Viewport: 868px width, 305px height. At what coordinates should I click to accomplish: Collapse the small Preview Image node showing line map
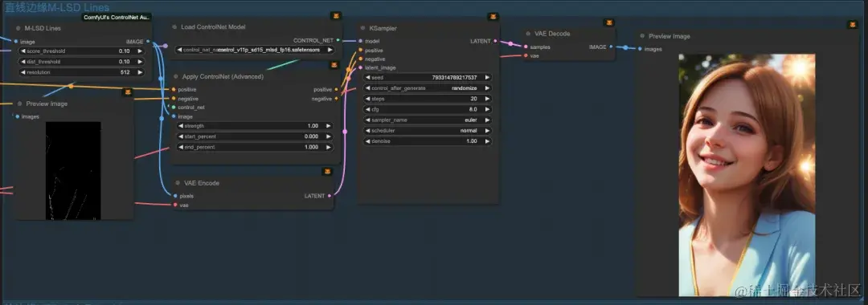[19, 104]
